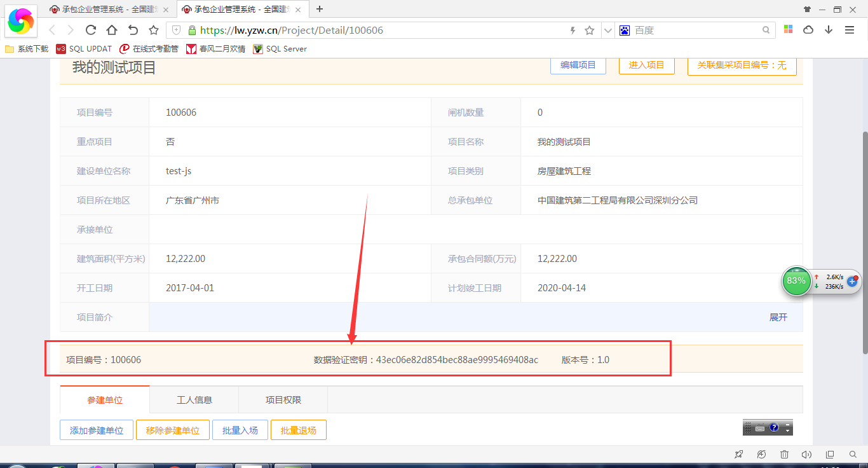Click the overlapping windows status bar icon

830,455
